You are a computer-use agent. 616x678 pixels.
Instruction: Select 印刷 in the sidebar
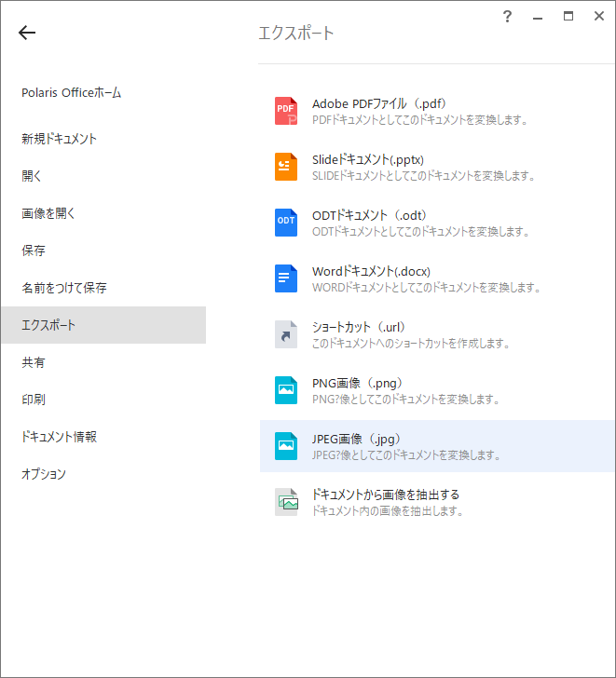(34, 400)
